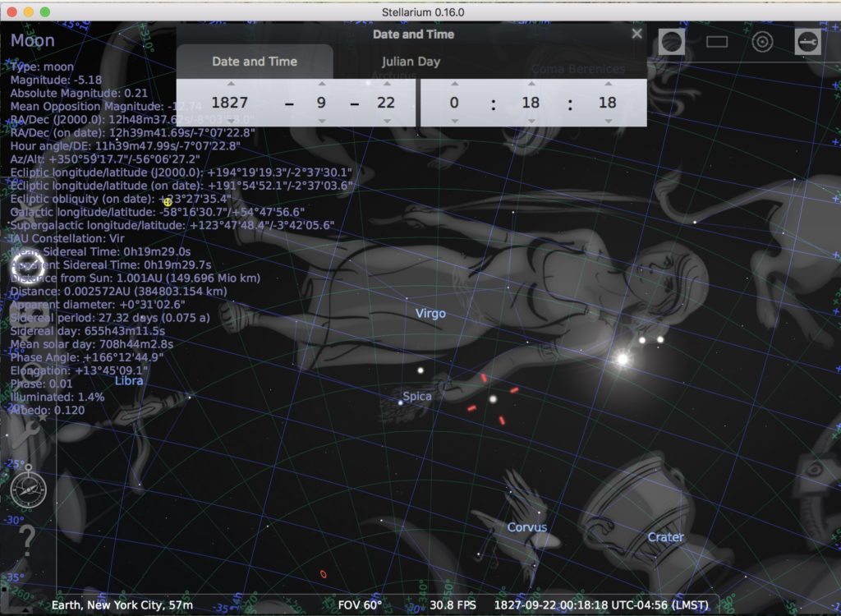Click the year field showing 1827
The image size is (841, 616).
click(230, 103)
